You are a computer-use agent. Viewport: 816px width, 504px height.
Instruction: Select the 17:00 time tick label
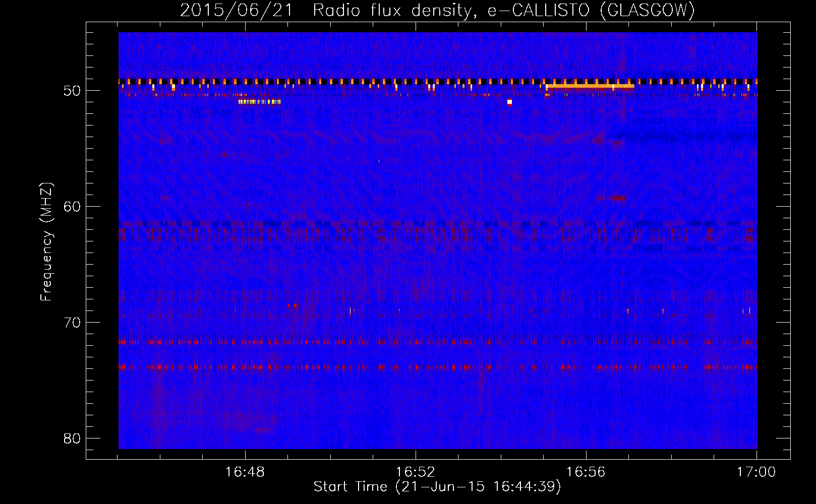coord(756,472)
